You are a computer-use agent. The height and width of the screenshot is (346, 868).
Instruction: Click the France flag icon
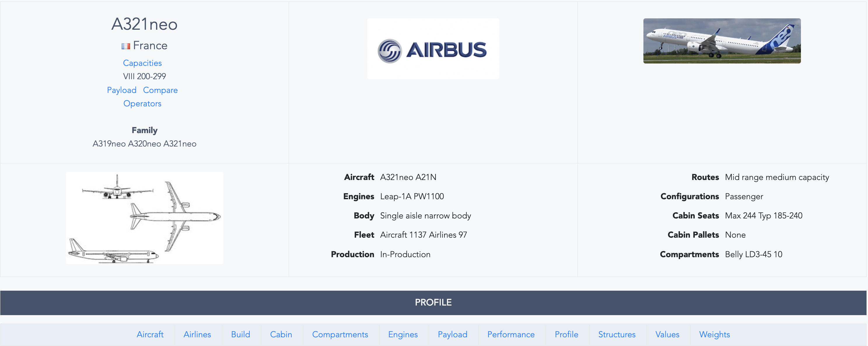click(x=126, y=46)
